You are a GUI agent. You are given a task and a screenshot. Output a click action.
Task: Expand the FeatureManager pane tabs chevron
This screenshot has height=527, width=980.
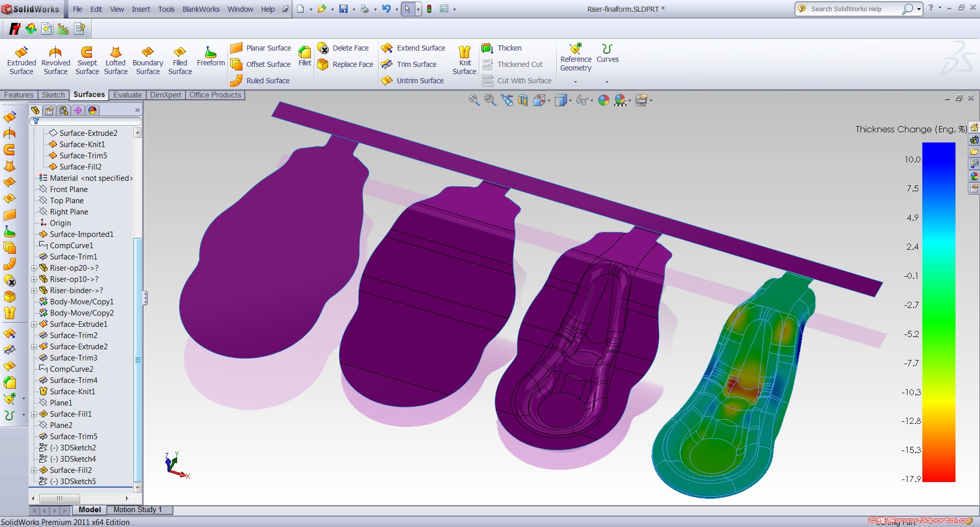click(x=137, y=110)
